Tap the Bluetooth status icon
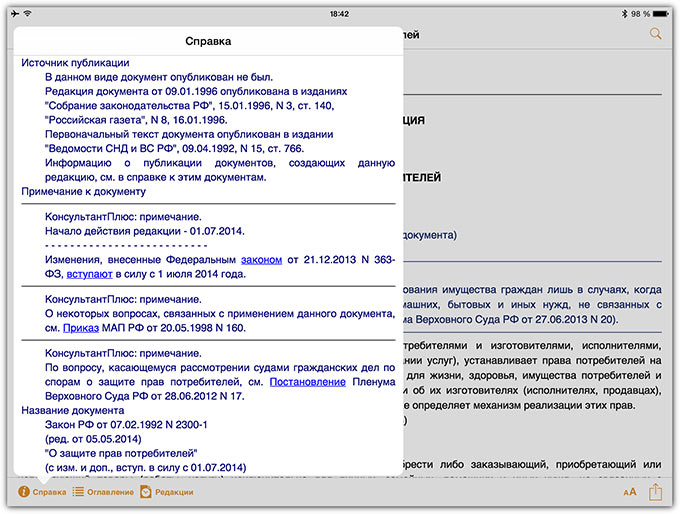 pyautogui.click(x=624, y=14)
